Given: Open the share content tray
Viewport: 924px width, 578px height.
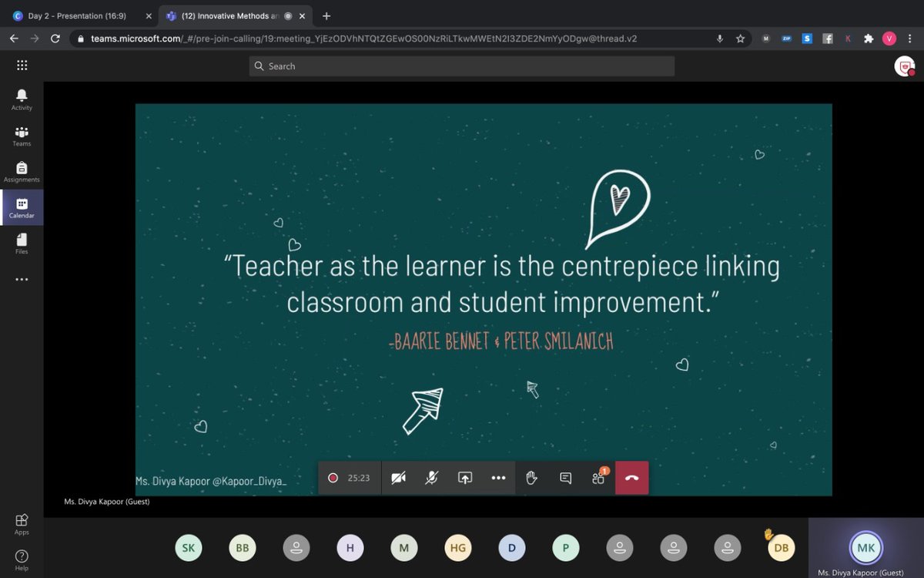Looking at the screenshot, I should pyautogui.click(x=465, y=478).
